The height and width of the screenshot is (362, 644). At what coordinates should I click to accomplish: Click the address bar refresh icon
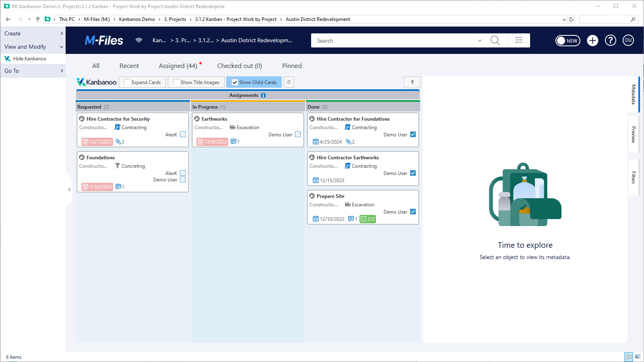[x=571, y=19]
